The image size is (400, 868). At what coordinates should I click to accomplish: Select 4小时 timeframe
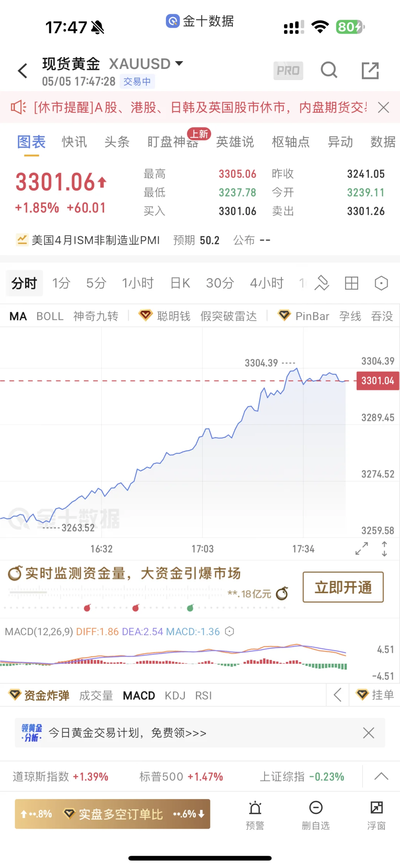tap(267, 283)
